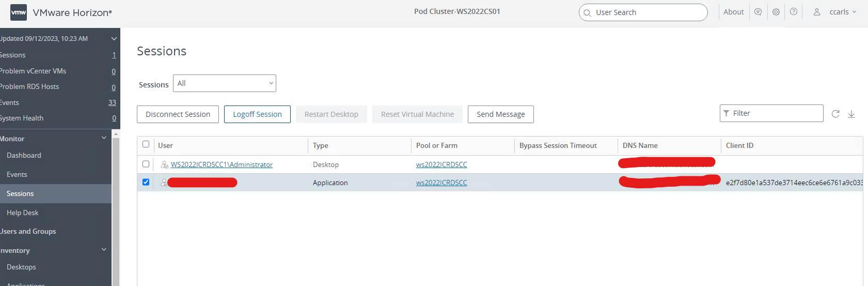The height and width of the screenshot is (286, 868).
Task: Open the feedback chat bubble icon
Action: (x=758, y=12)
